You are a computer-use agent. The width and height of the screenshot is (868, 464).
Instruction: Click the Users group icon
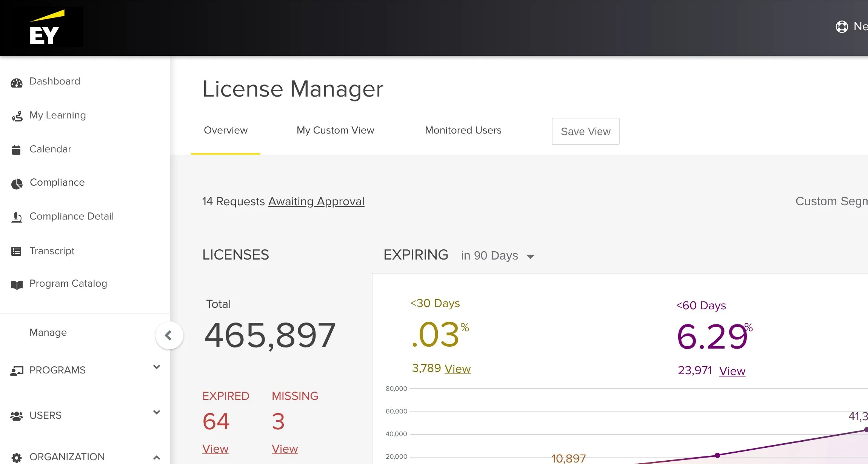tap(17, 416)
